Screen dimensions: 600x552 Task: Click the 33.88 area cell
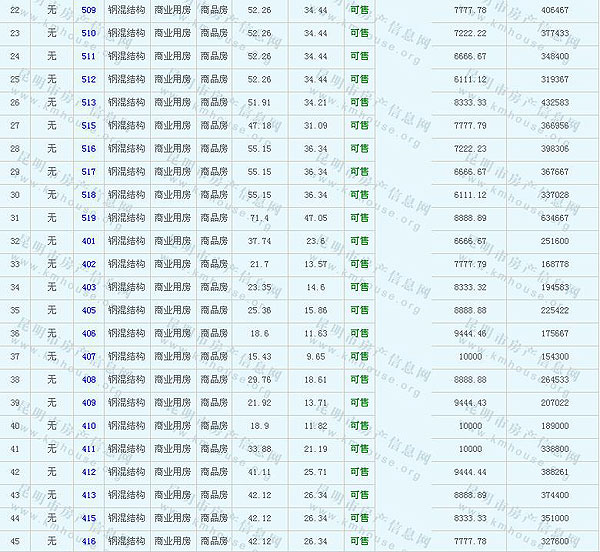pos(259,449)
